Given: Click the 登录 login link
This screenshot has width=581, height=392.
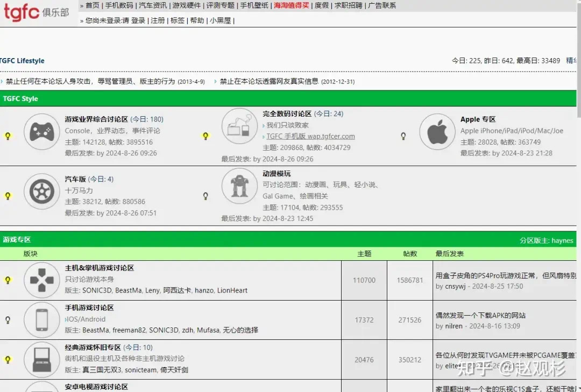Looking at the screenshot, I should tap(138, 20).
